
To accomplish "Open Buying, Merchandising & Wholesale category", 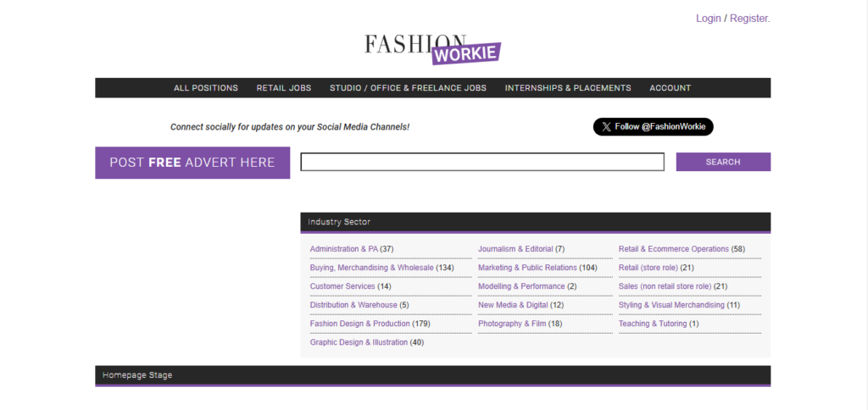I will tap(371, 268).
